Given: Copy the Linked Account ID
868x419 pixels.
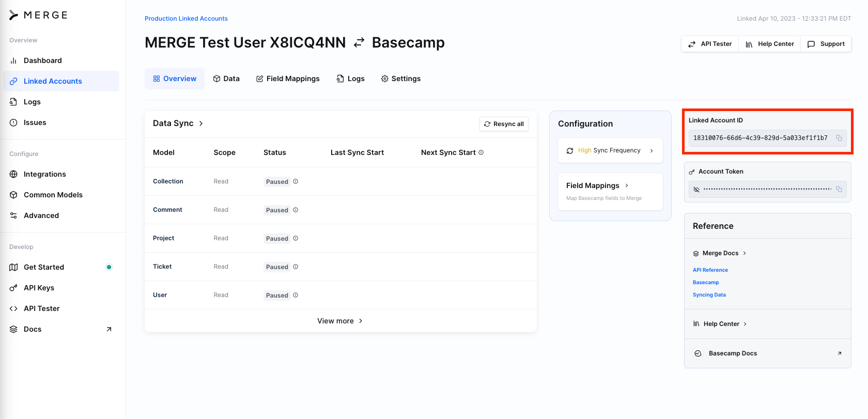Looking at the screenshot, I should pyautogui.click(x=839, y=138).
